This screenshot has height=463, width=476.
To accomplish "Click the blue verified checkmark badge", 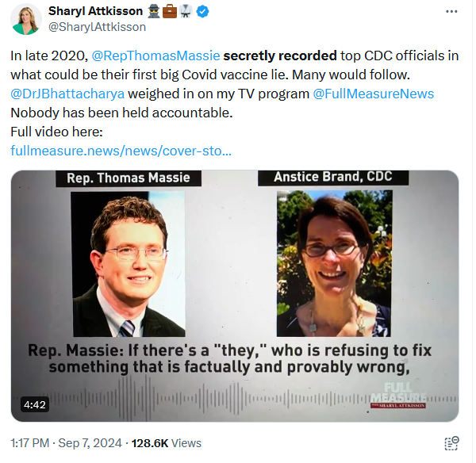I will [x=202, y=12].
